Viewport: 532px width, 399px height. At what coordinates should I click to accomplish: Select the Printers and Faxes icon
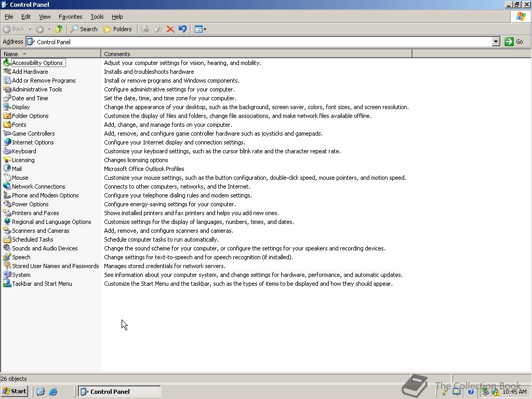tap(7, 212)
